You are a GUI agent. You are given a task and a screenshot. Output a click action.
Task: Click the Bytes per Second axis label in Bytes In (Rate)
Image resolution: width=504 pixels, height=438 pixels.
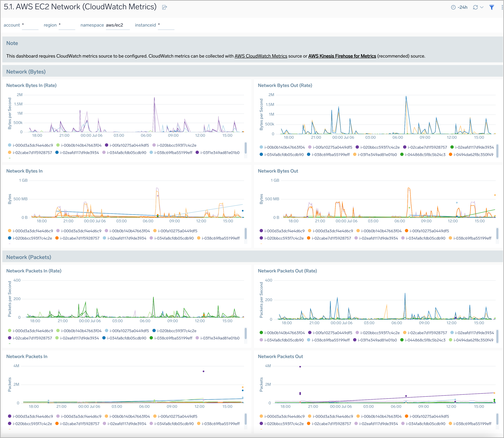(x=9, y=113)
